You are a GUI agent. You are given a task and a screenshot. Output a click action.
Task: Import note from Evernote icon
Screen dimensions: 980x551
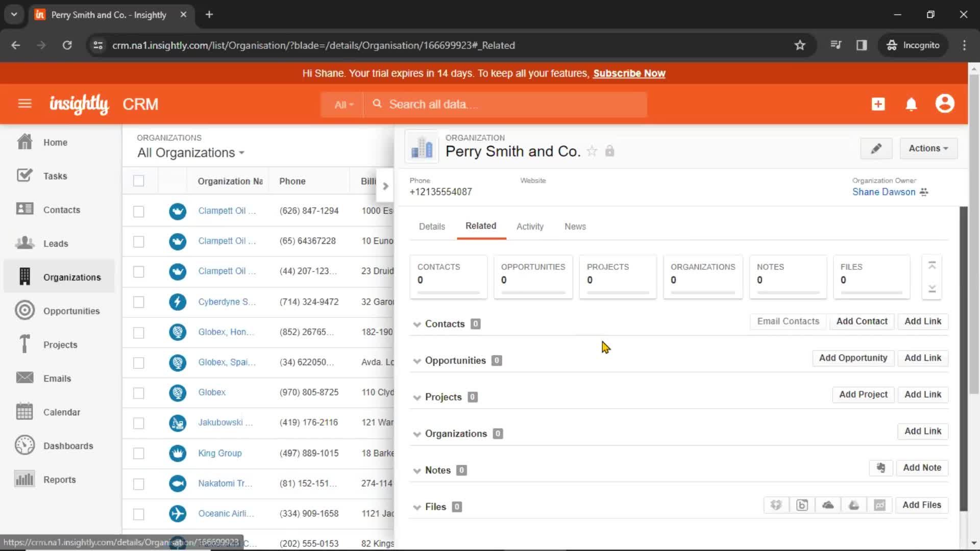tap(881, 468)
